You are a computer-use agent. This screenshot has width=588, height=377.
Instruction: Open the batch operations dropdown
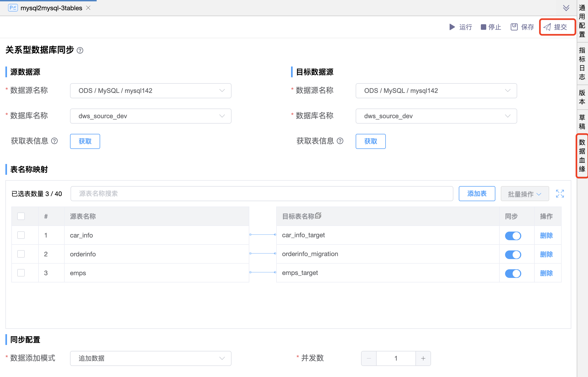pyautogui.click(x=524, y=194)
